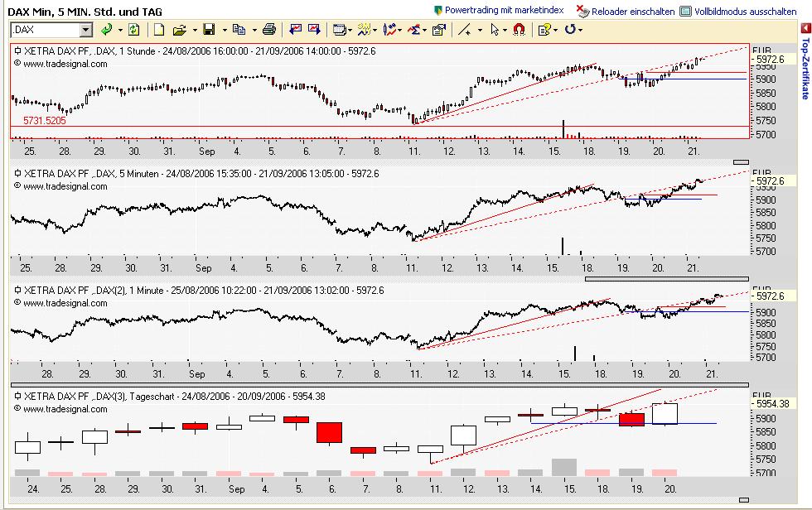The width and height of the screenshot is (812, 510).
Task: Expand the line drawing tool dropdown arrow
Action: [479, 30]
